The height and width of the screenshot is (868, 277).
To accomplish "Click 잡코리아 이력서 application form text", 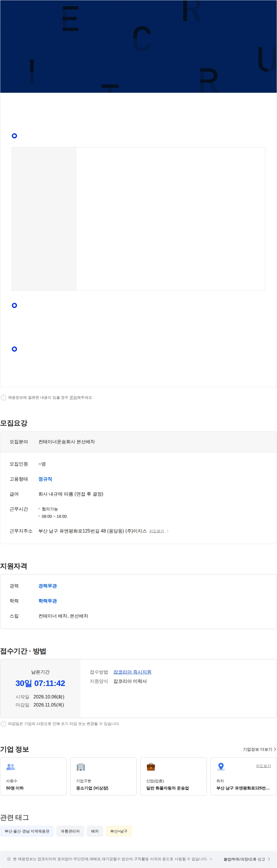I will [x=130, y=681].
